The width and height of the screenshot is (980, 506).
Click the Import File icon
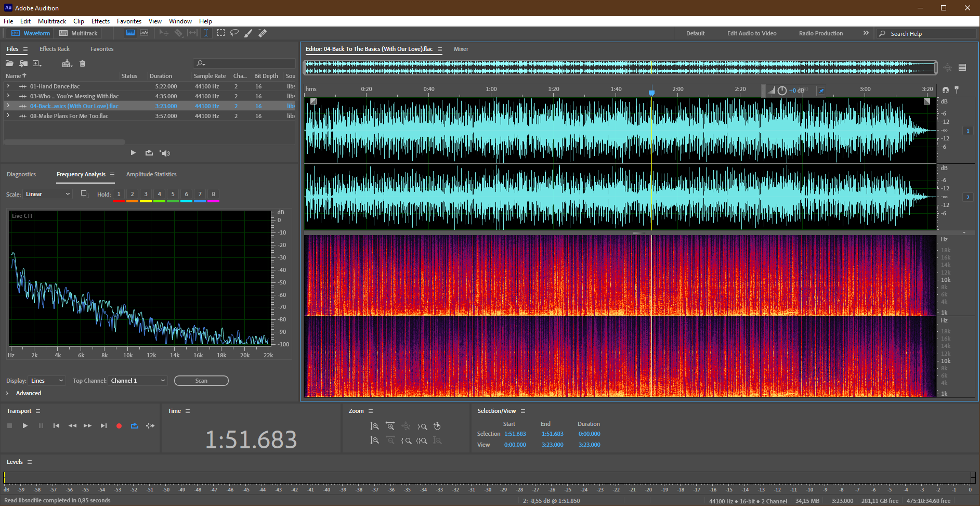click(x=23, y=63)
